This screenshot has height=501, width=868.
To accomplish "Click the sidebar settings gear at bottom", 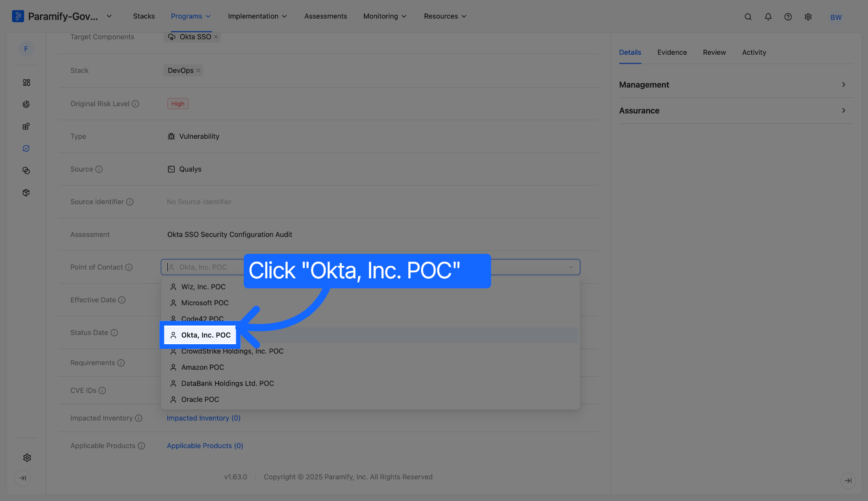I will coord(27,457).
